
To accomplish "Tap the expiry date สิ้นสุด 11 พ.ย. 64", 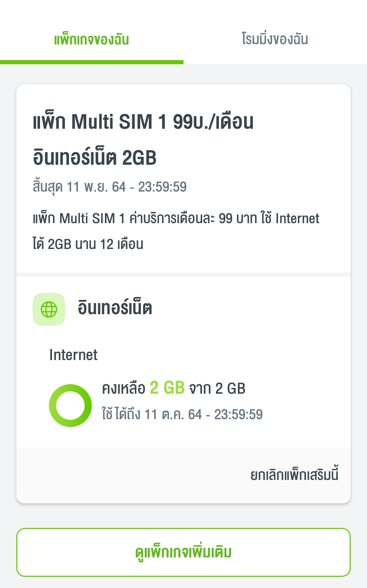I will tap(79, 187).
